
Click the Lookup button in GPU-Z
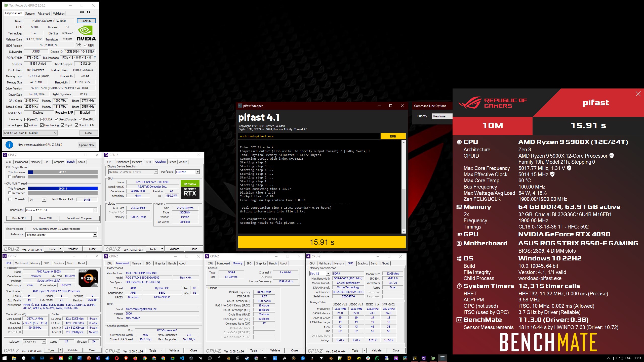click(x=86, y=21)
